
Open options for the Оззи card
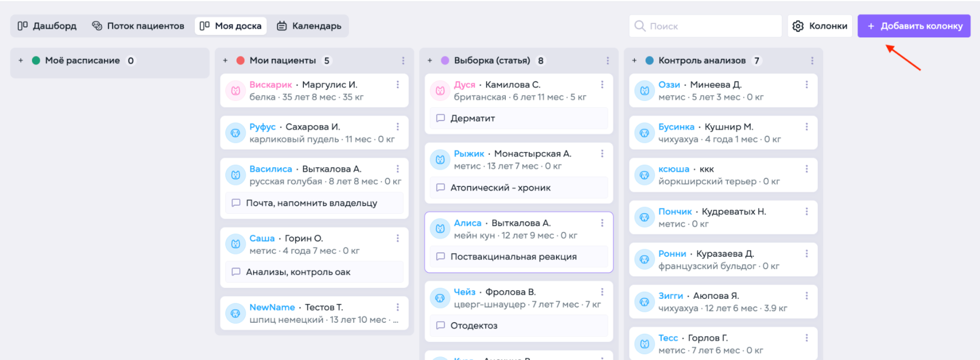click(x=807, y=84)
